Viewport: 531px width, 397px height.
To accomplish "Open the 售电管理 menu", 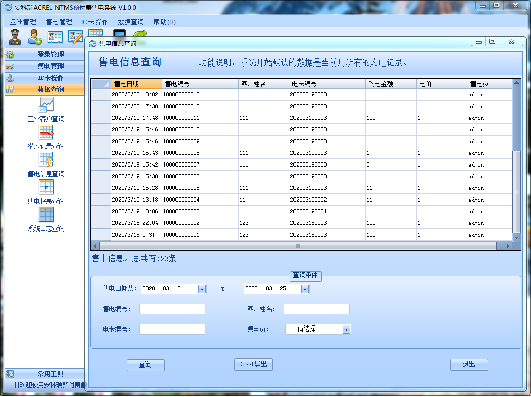I will pos(59,22).
